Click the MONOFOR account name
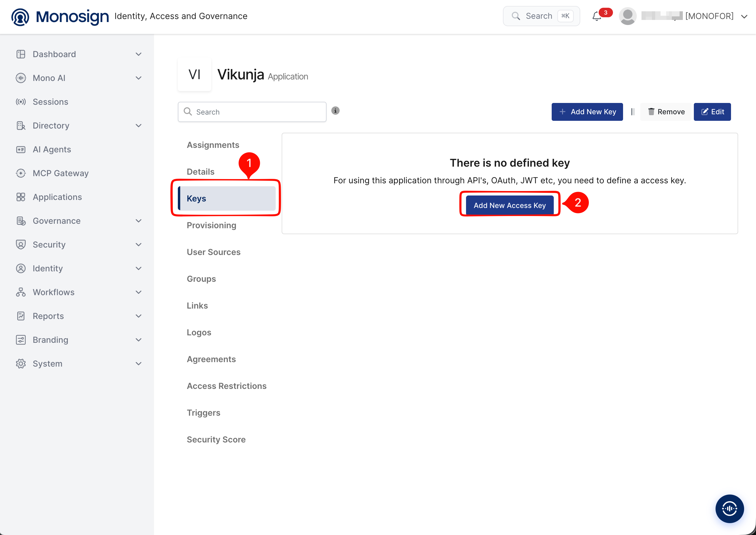 click(709, 16)
